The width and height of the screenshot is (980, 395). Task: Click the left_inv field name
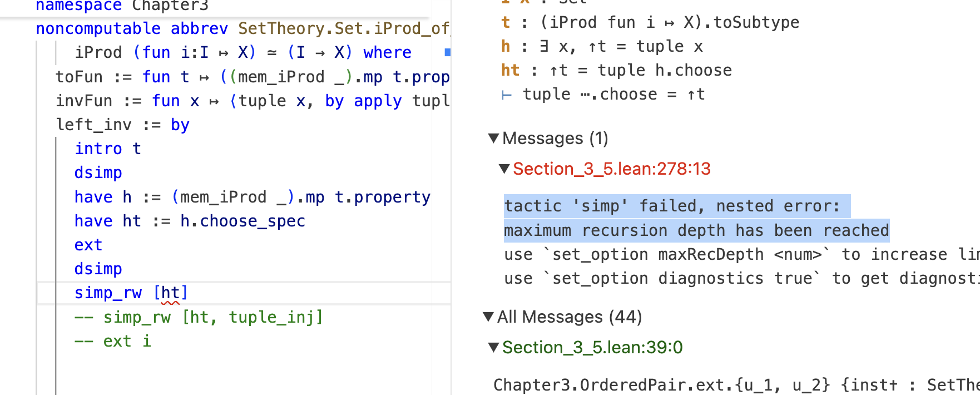coord(94,125)
